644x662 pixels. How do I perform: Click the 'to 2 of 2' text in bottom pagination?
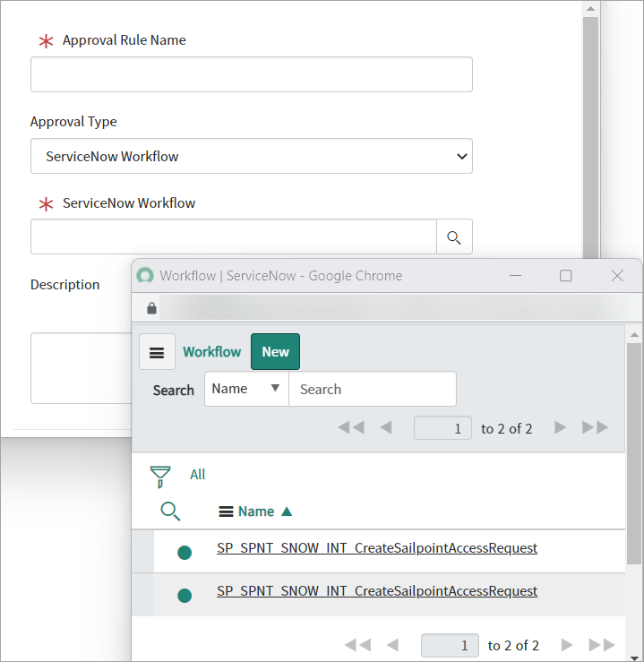click(513, 646)
